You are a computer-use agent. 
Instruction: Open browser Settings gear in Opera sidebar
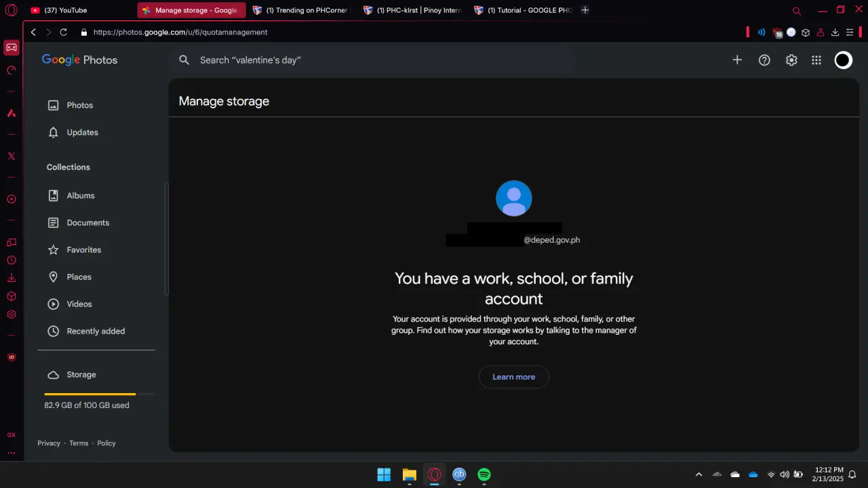click(x=11, y=314)
